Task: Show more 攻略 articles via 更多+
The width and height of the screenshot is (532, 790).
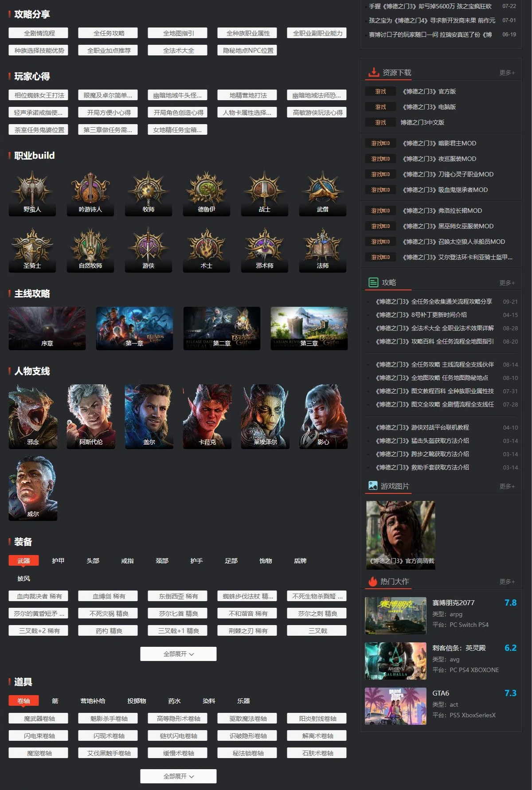Action: [x=507, y=283]
